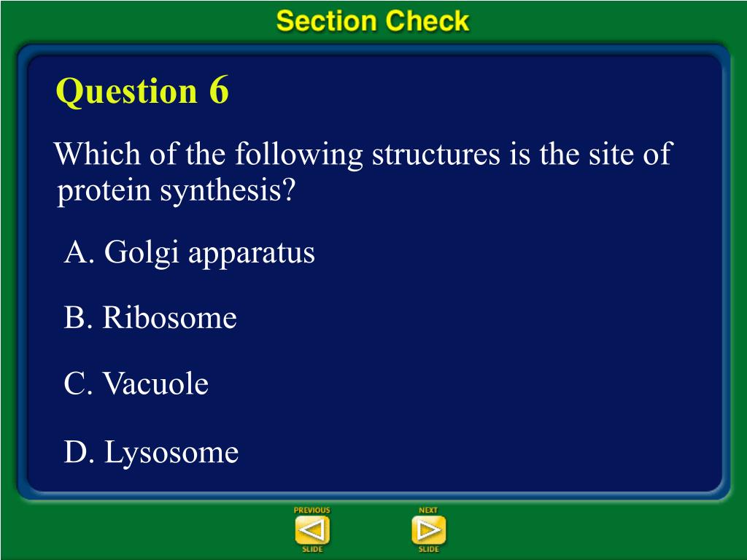Click the word 'Check' in the title
This screenshot has width=747, height=560.
(x=427, y=21)
